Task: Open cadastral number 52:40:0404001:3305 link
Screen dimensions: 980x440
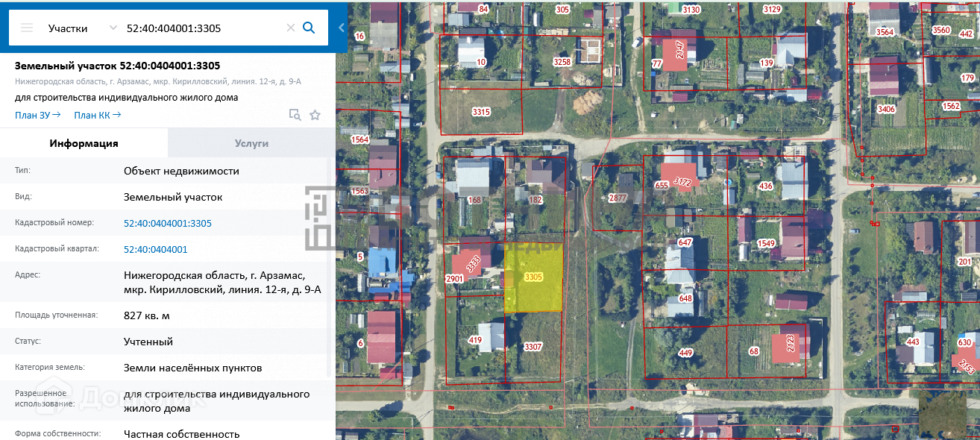Action: 168,223
